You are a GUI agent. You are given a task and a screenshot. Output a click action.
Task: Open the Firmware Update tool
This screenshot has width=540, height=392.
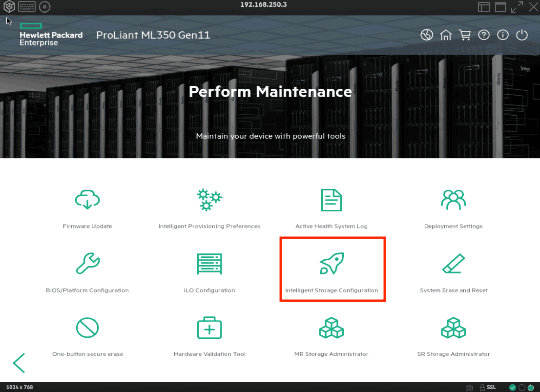(87, 200)
